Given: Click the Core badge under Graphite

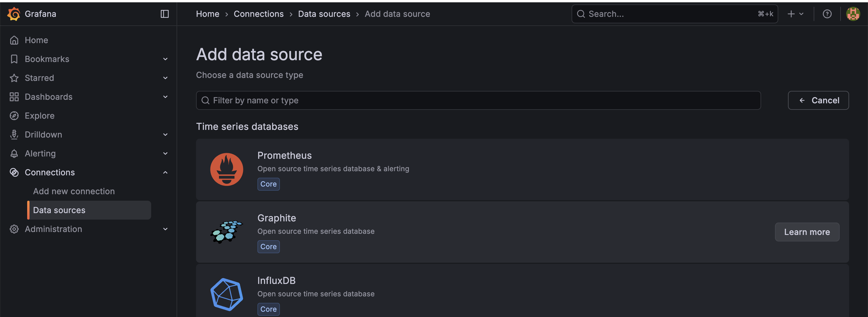Looking at the screenshot, I should click(x=268, y=246).
